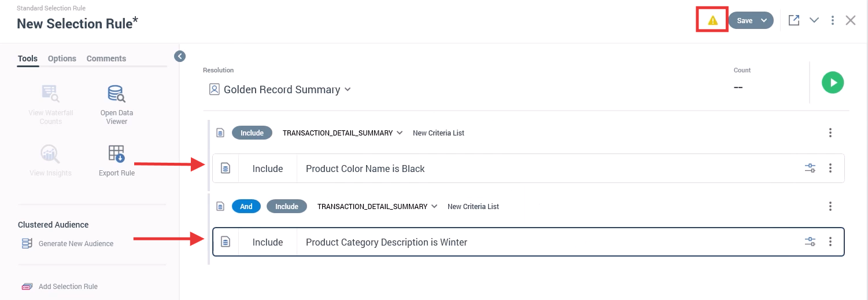868x300 pixels.
Task: Toggle Include pill on first criteria list
Action: click(252, 133)
